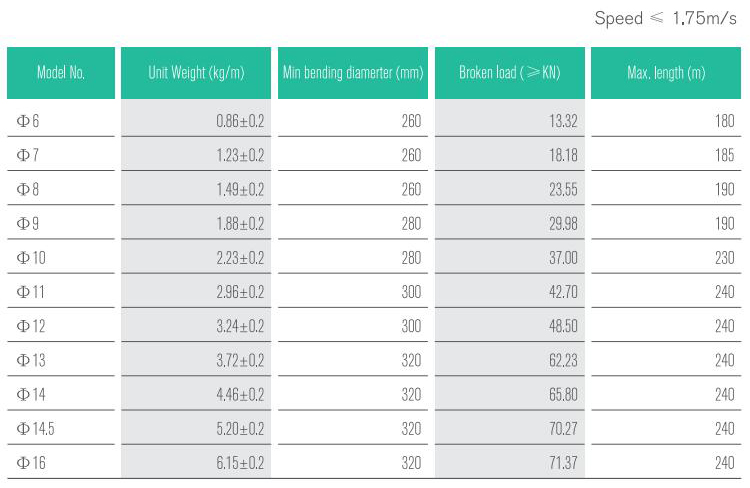Select broken load value 13.32
The height and width of the screenshot is (488, 750).
click(x=563, y=121)
